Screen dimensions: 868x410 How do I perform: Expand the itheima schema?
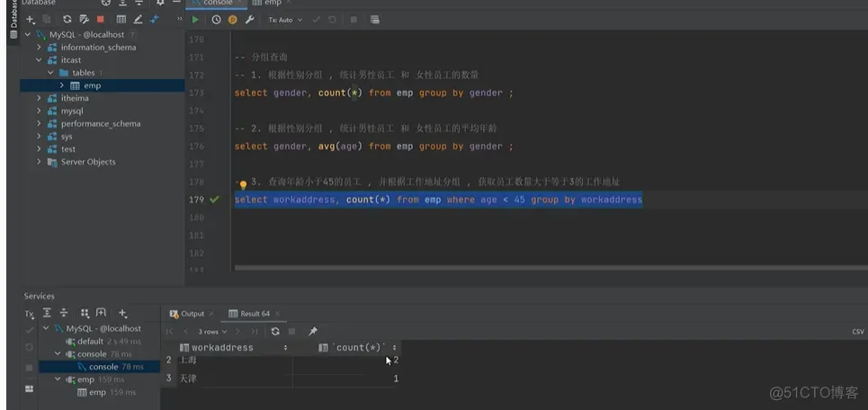coord(39,98)
